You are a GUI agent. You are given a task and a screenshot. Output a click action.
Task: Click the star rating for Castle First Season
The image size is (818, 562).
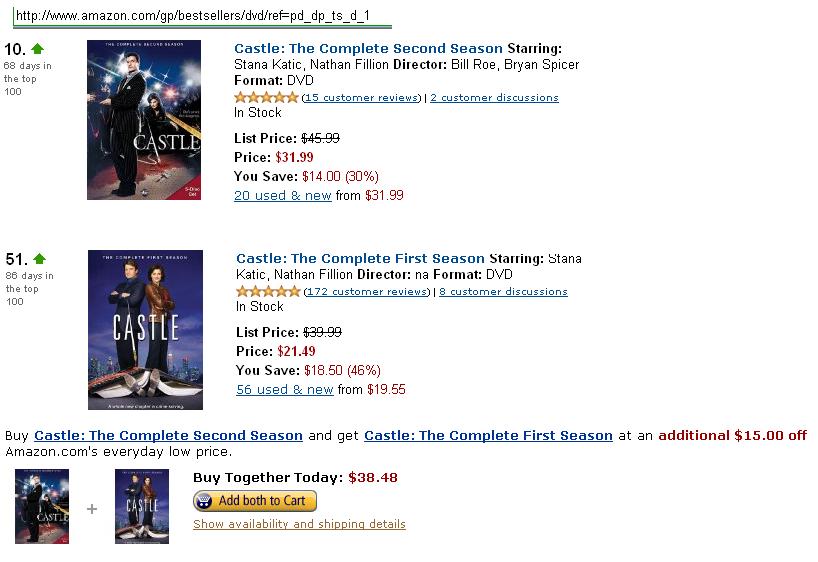coord(268,291)
